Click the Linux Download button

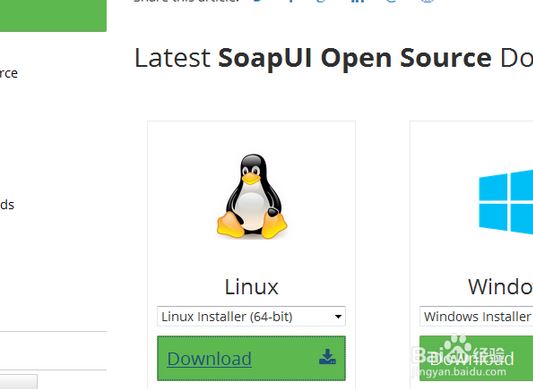click(x=251, y=358)
